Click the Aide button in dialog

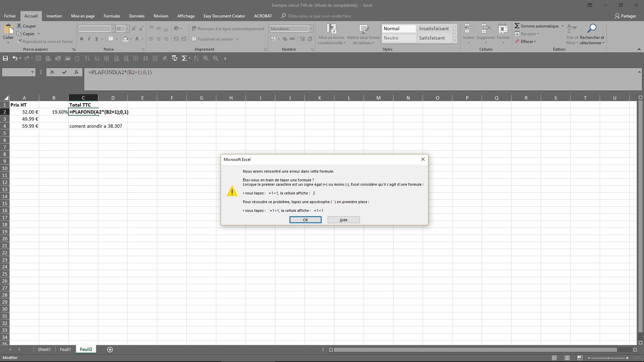tap(343, 220)
